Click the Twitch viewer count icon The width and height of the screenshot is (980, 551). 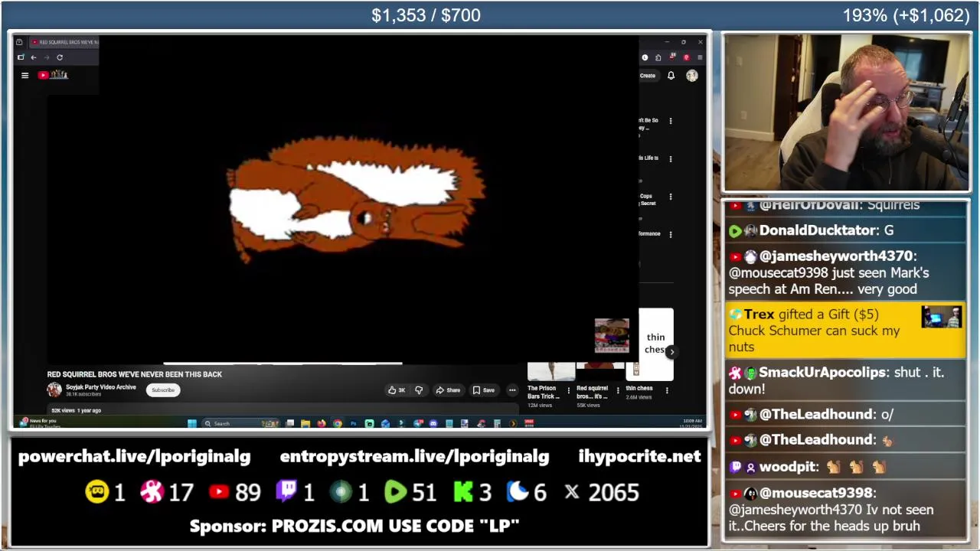point(286,492)
